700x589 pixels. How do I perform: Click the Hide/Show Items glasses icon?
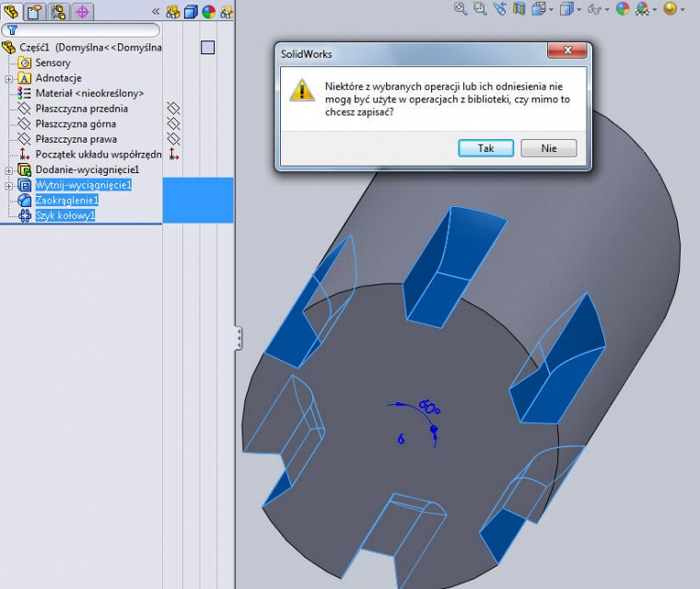click(594, 9)
